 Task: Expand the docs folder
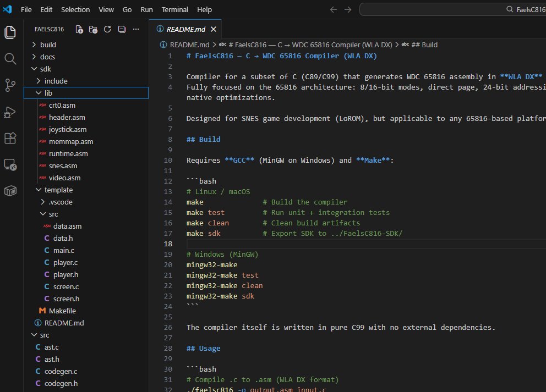47,57
